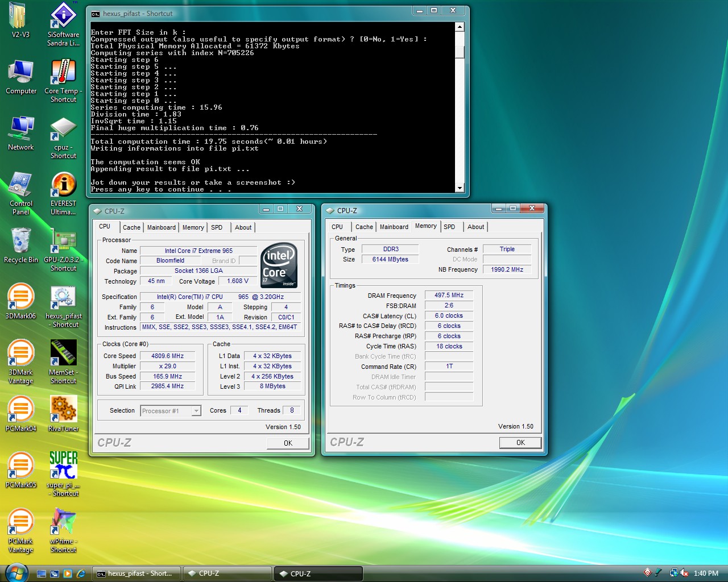Image resolution: width=728 pixels, height=582 pixels.
Task: Open hexus_pifast shortcut on desktop
Action: click(x=63, y=306)
